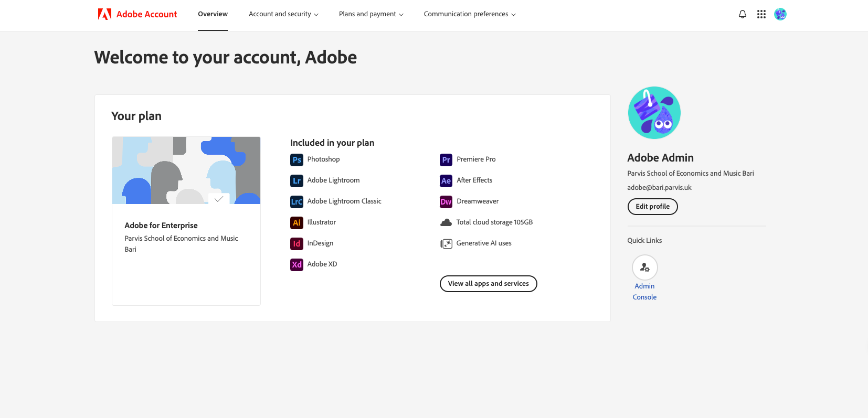Screen dimensions: 868x418
Task: Click the cloud storage icon
Action: (x=446, y=222)
